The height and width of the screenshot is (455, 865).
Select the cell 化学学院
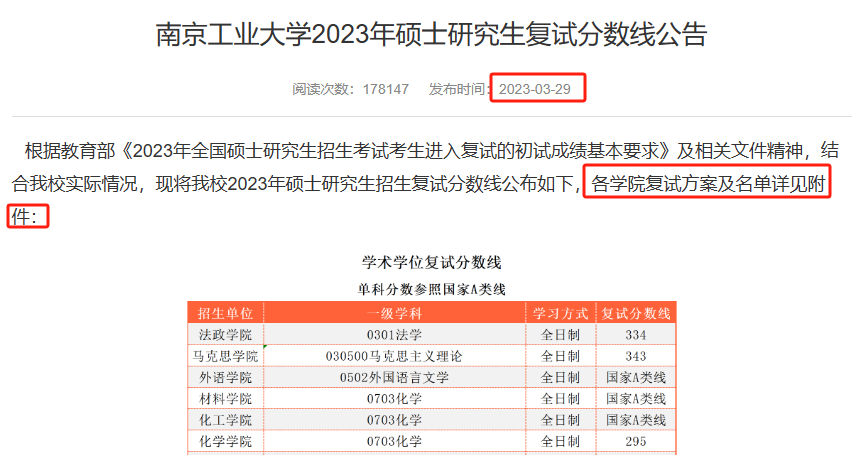point(226,442)
